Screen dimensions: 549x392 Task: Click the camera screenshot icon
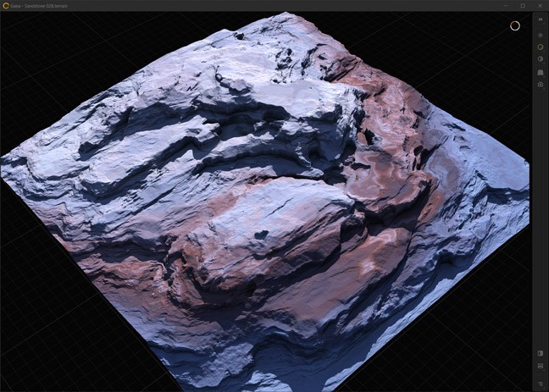(x=541, y=85)
